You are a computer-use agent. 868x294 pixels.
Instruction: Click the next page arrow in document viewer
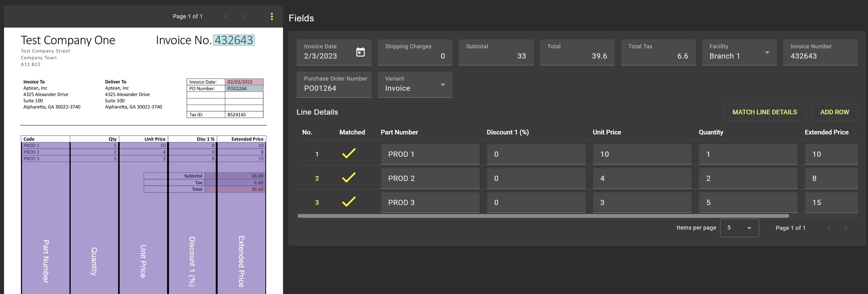[243, 16]
